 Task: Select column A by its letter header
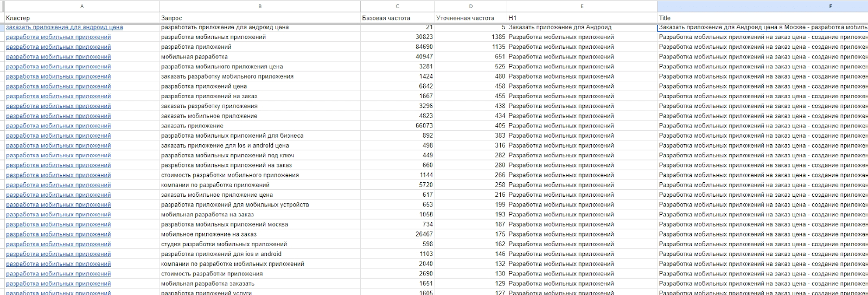pos(81,7)
